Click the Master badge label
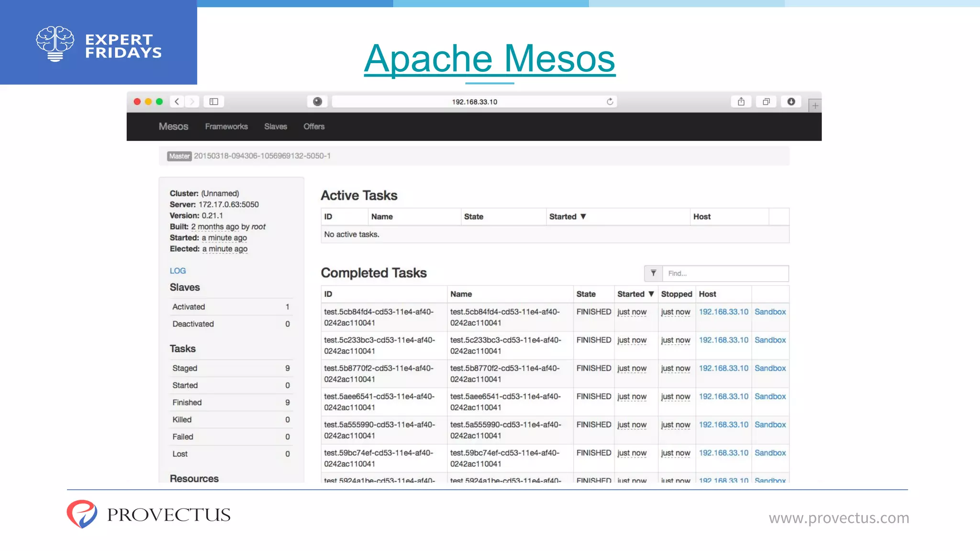Screen dimensions: 980x551 coord(179,156)
